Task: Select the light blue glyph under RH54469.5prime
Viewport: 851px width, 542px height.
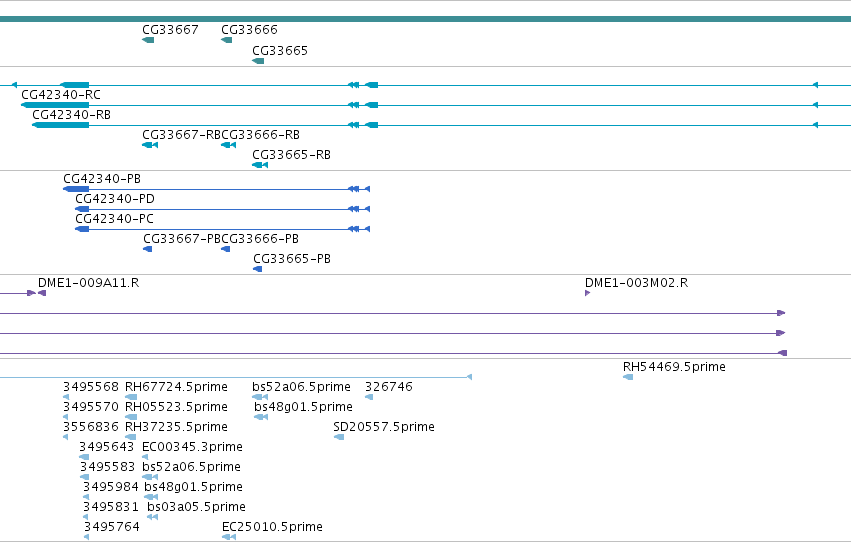Action: point(628,377)
